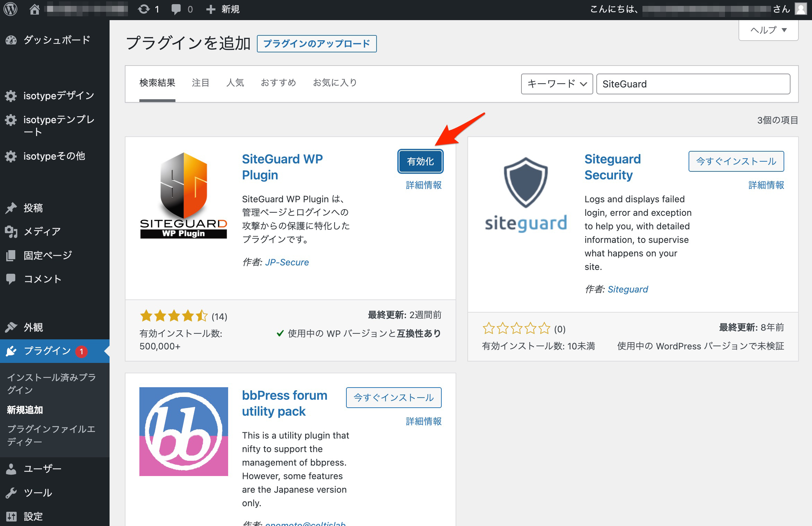This screenshot has width=812, height=526.
Task: Click the メディア icon
Action: point(11,232)
